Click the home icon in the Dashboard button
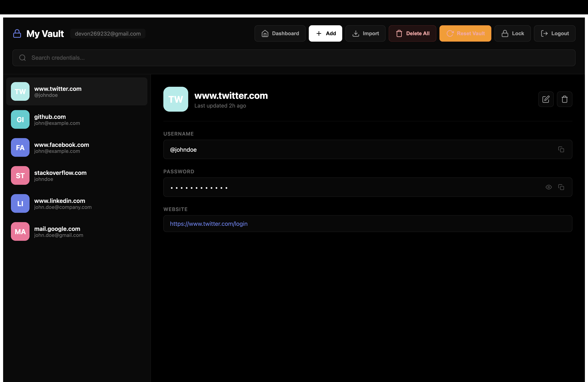This screenshot has height=382, width=588. [x=265, y=33]
